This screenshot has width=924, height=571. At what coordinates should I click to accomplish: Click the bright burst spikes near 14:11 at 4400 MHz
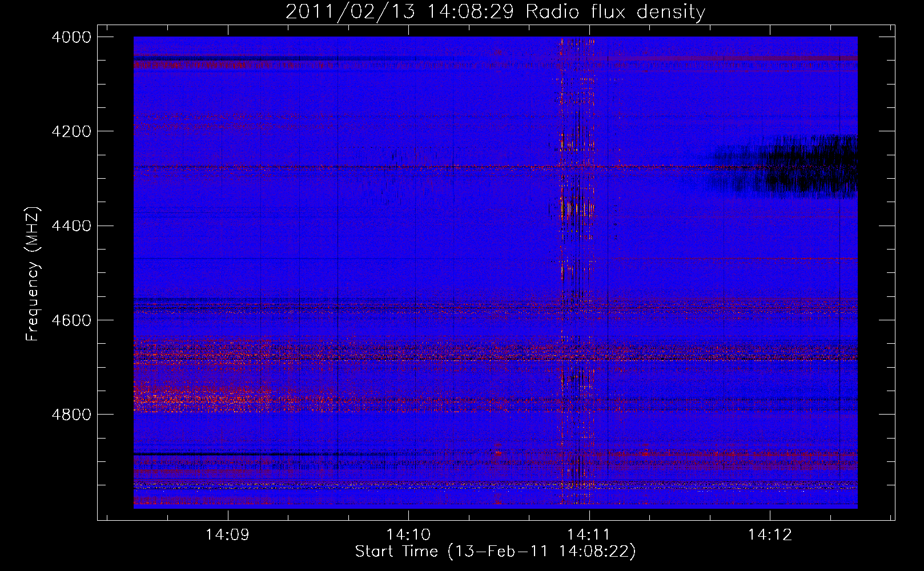click(577, 208)
